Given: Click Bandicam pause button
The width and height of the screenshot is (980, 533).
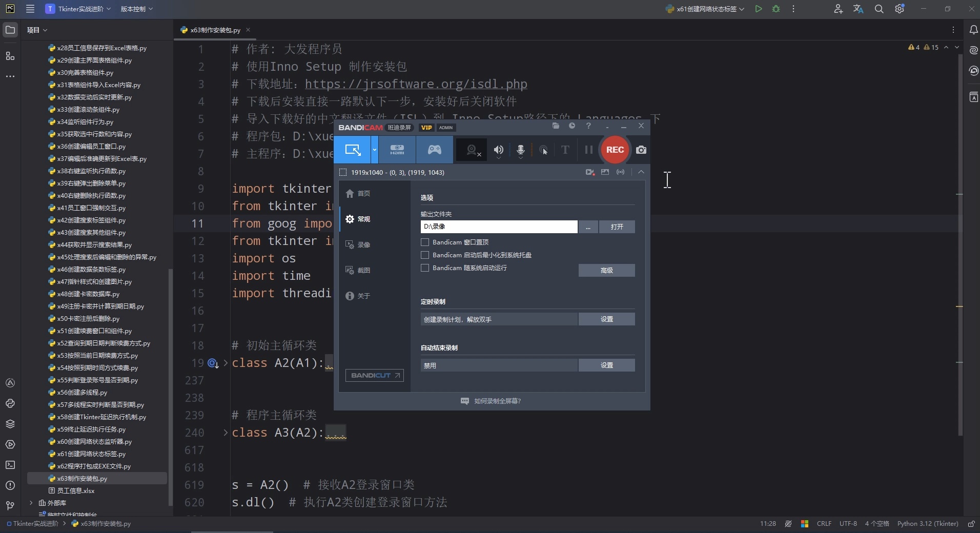Looking at the screenshot, I should pyautogui.click(x=588, y=150).
